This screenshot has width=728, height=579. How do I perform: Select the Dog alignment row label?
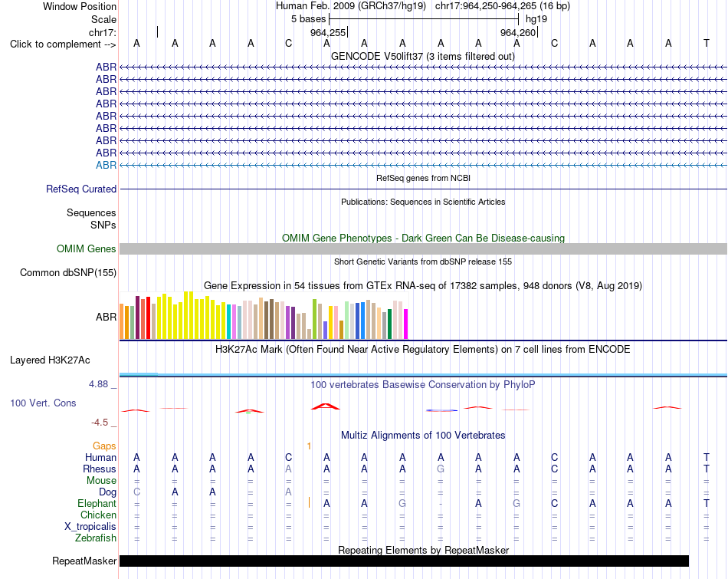click(x=107, y=492)
